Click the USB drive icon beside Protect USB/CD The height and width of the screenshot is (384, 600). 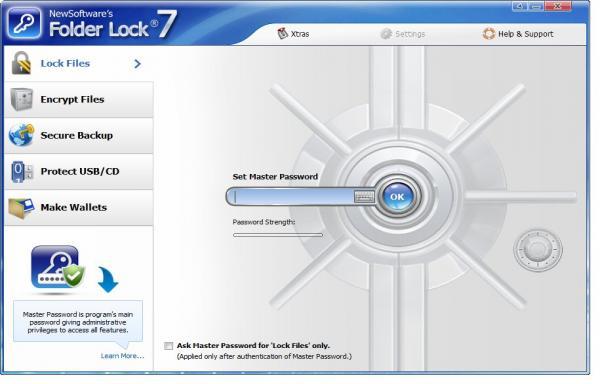[22, 171]
